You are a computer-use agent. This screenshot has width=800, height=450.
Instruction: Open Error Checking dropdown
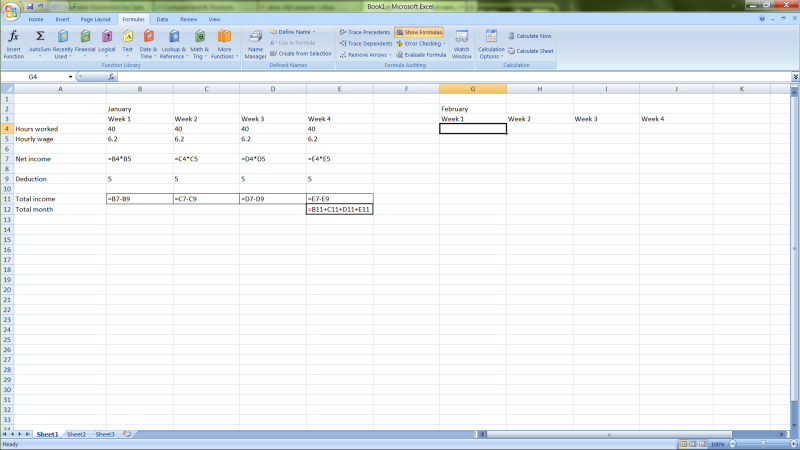[444, 44]
